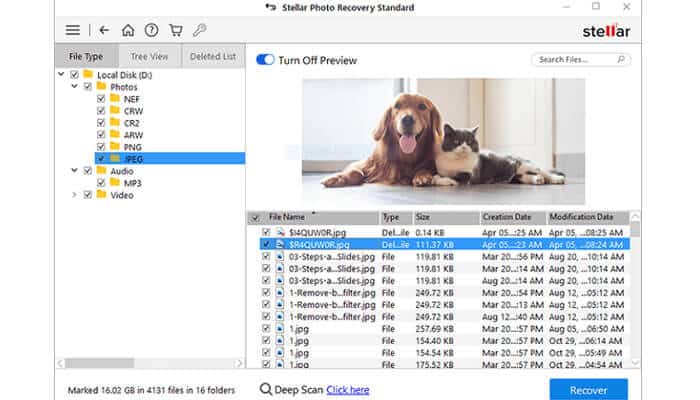Go to the Home screen icon
The image size is (700, 400).
tap(128, 30)
